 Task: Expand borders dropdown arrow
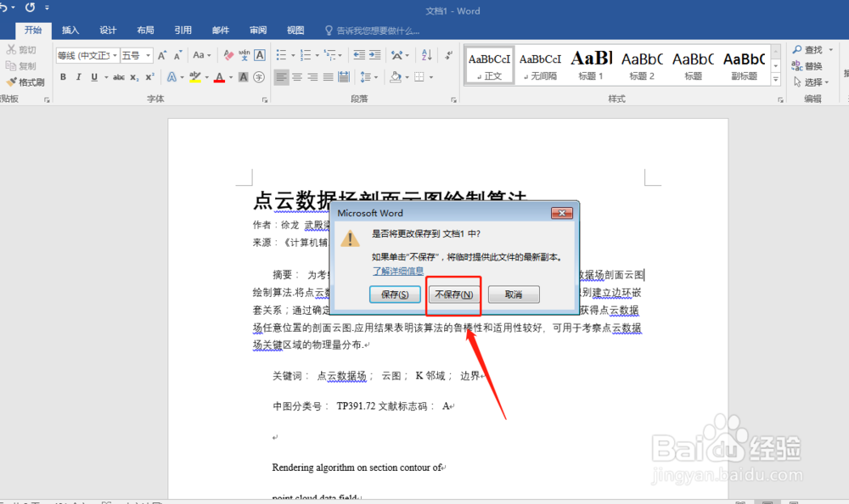431,77
